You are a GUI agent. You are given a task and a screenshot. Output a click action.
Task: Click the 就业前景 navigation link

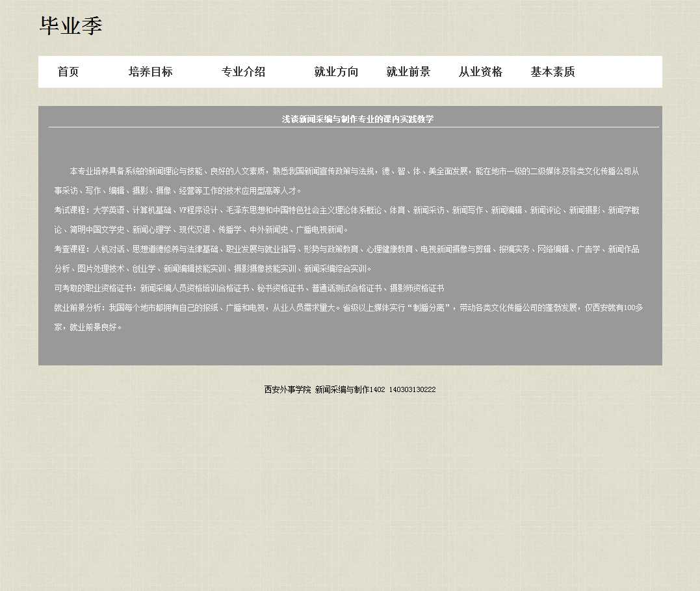(x=408, y=72)
